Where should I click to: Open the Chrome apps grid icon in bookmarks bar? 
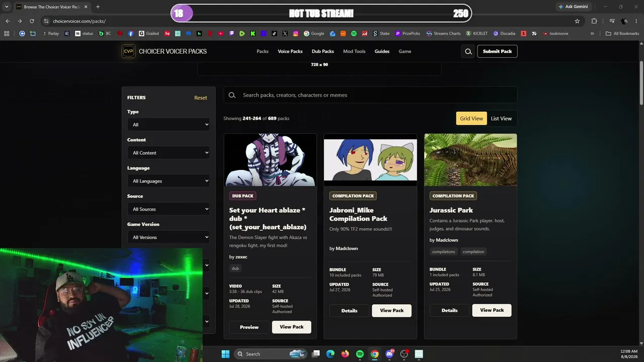point(7,34)
